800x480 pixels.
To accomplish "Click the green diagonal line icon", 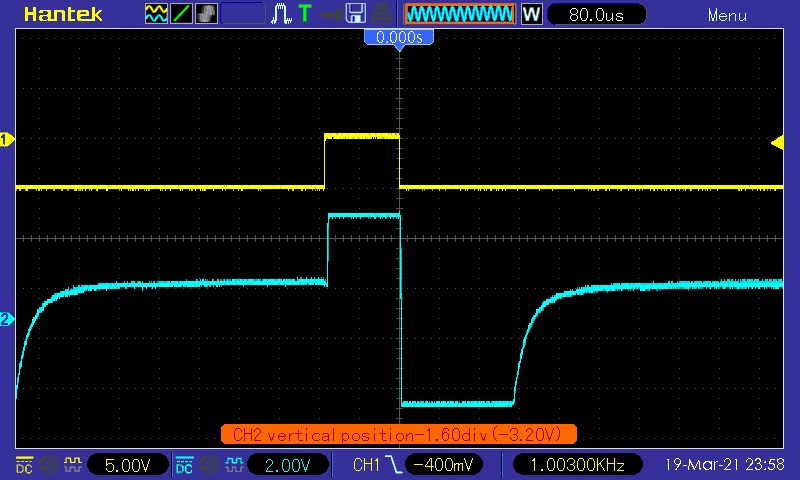I will point(182,14).
